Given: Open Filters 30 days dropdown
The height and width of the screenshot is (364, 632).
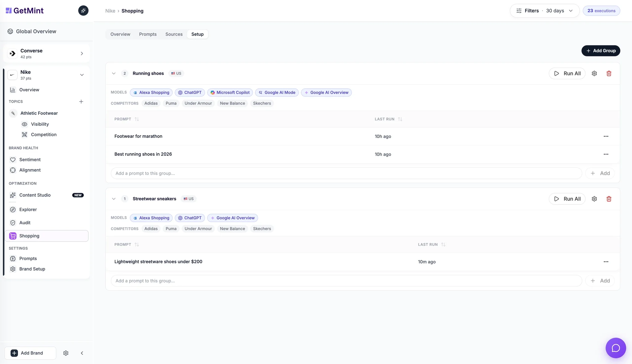Looking at the screenshot, I should coord(545,10).
